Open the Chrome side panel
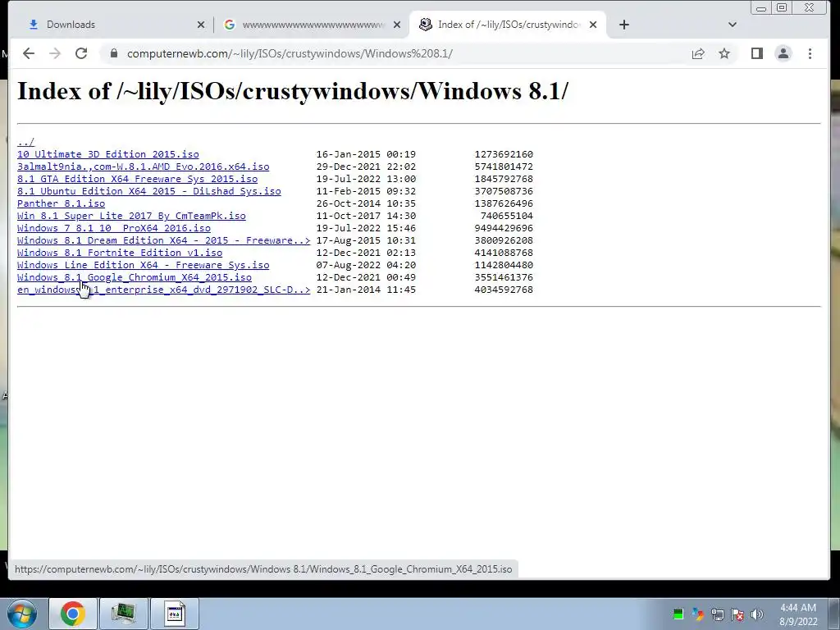The width and height of the screenshot is (840, 630). coord(756,53)
